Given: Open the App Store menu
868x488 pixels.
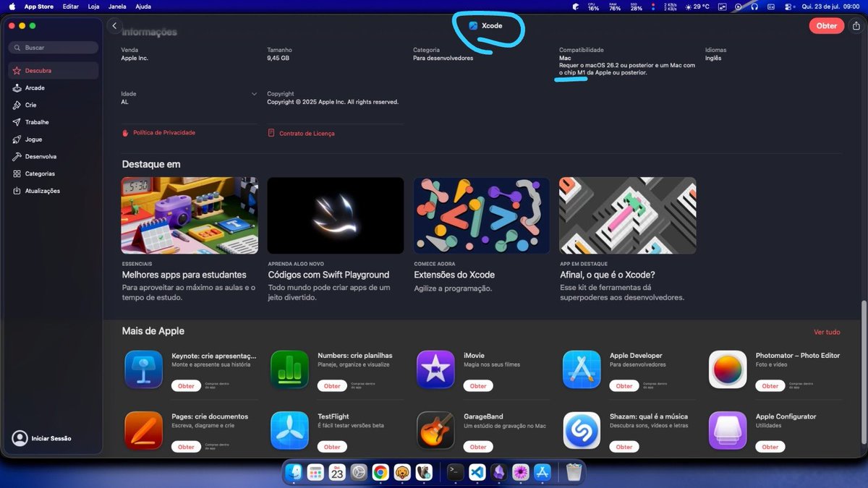Looking at the screenshot, I should pos(39,7).
